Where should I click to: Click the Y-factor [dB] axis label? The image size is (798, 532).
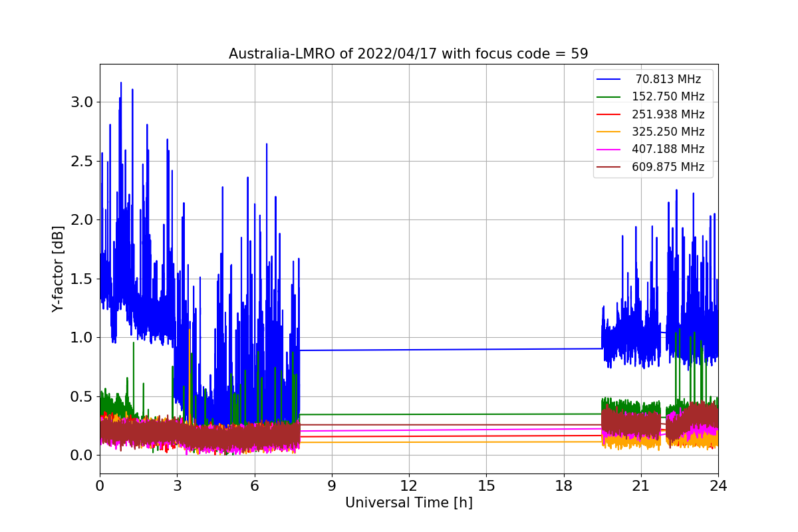[x=59, y=269]
